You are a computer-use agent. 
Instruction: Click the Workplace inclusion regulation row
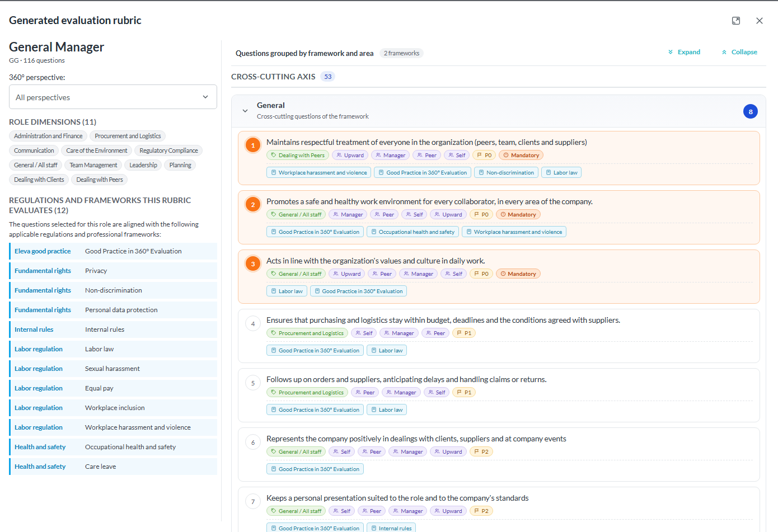pyautogui.click(x=113, y=408)
